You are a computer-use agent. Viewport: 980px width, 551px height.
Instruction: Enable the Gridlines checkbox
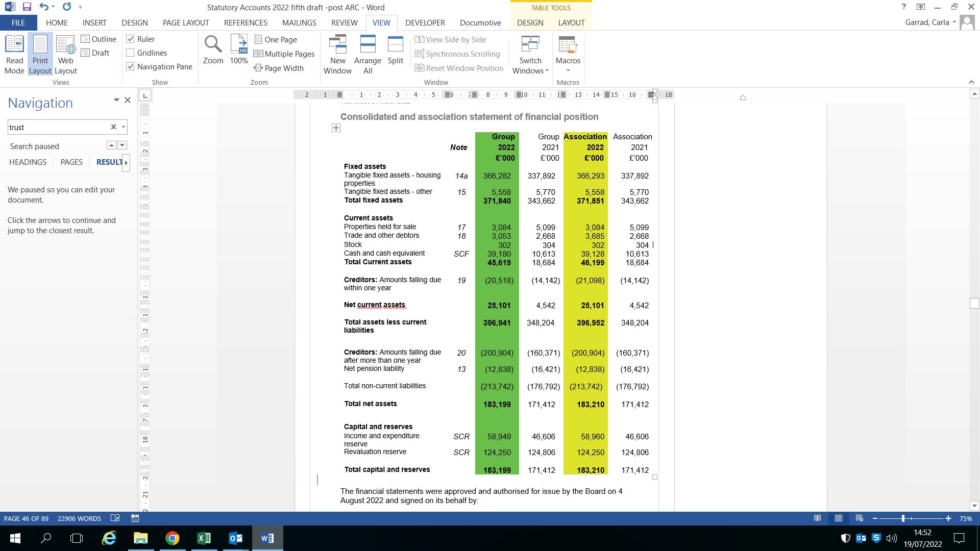pos(131,53)
